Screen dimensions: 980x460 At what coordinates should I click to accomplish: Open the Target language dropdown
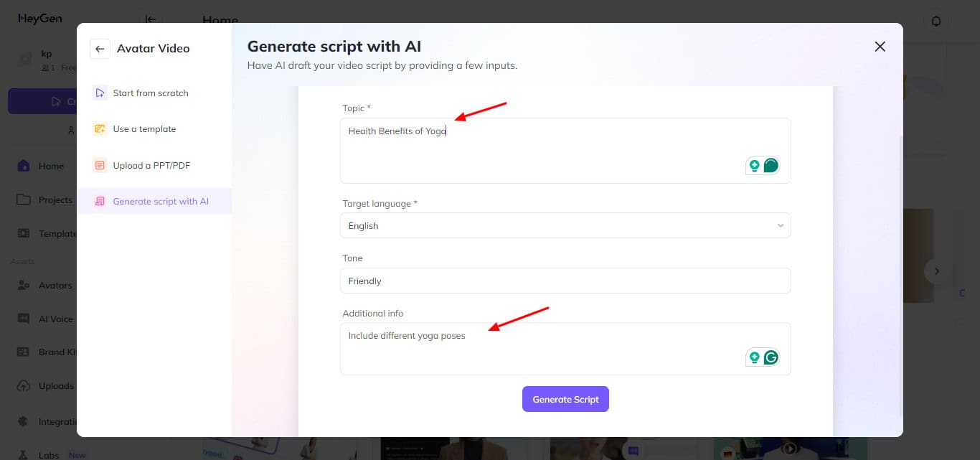click(x=565, y=225)
